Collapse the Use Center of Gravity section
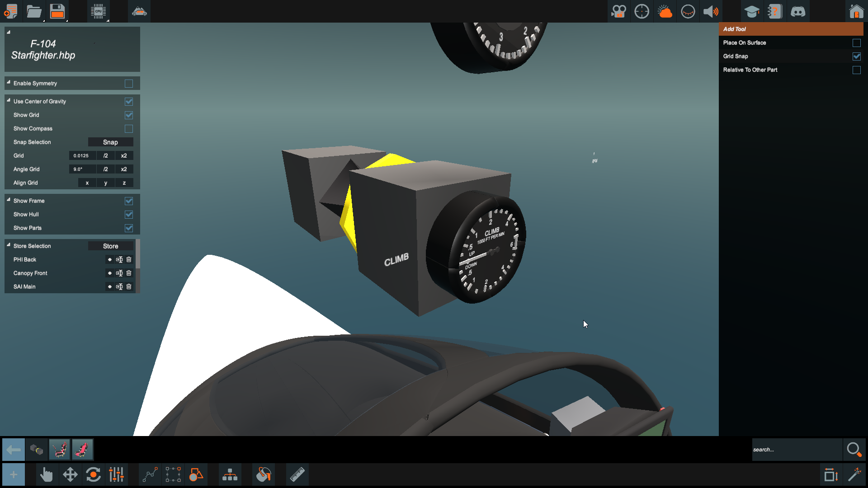This screenshot has height=488, width=868. click(x=9, y=100)
